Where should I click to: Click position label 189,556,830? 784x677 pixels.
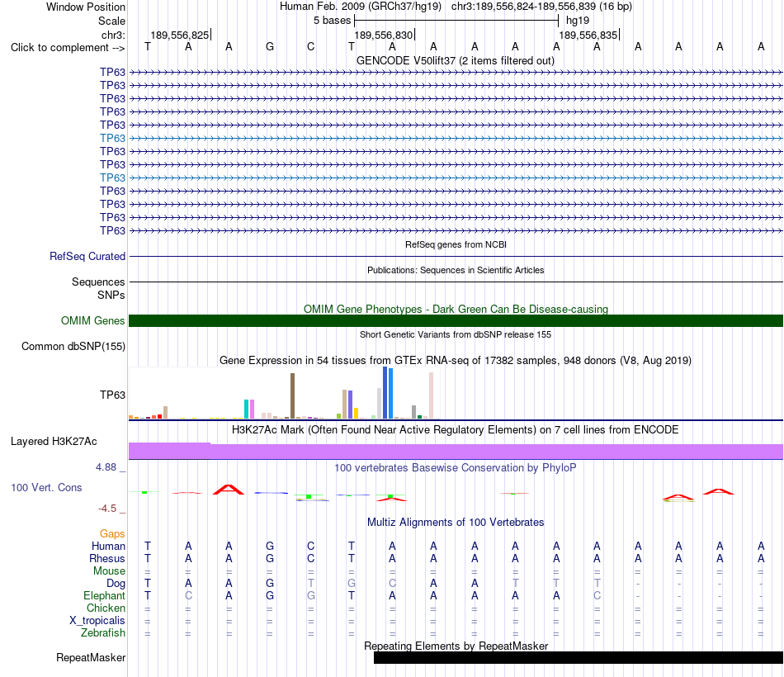384,35
